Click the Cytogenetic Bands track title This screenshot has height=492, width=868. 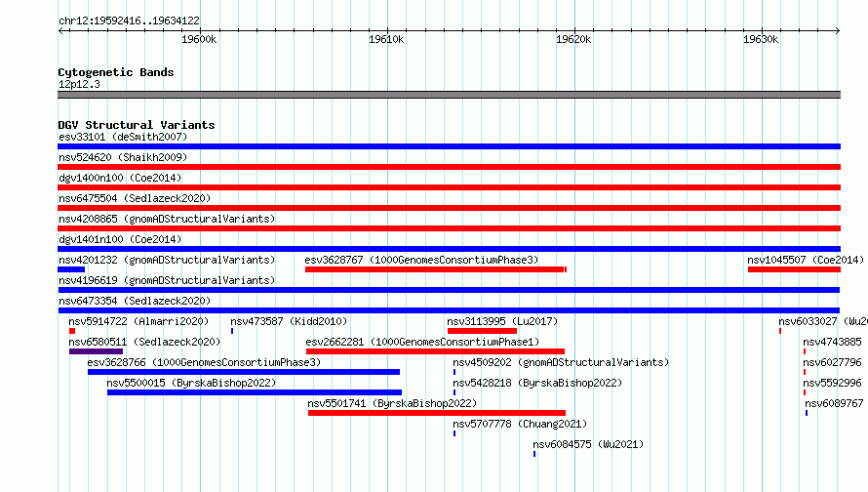(x=116, y=72)
